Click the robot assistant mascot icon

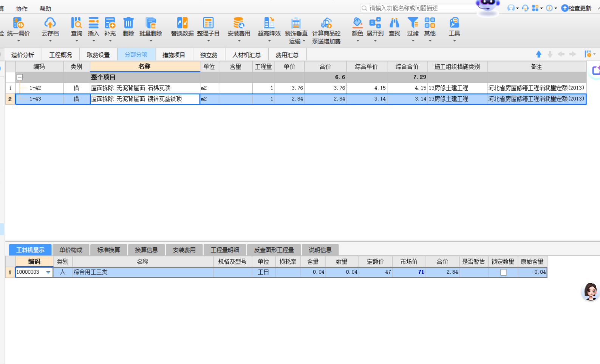tap(488, 8)
